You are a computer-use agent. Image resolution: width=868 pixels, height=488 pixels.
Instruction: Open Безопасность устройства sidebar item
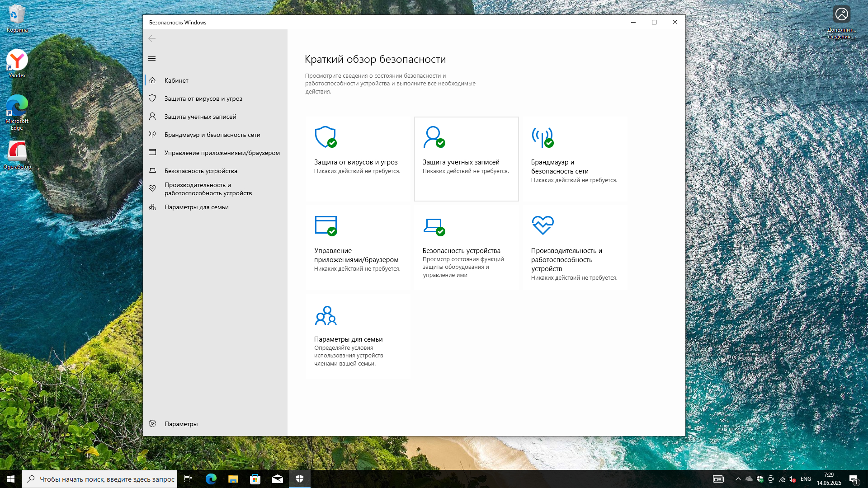(x=201, y=171)
